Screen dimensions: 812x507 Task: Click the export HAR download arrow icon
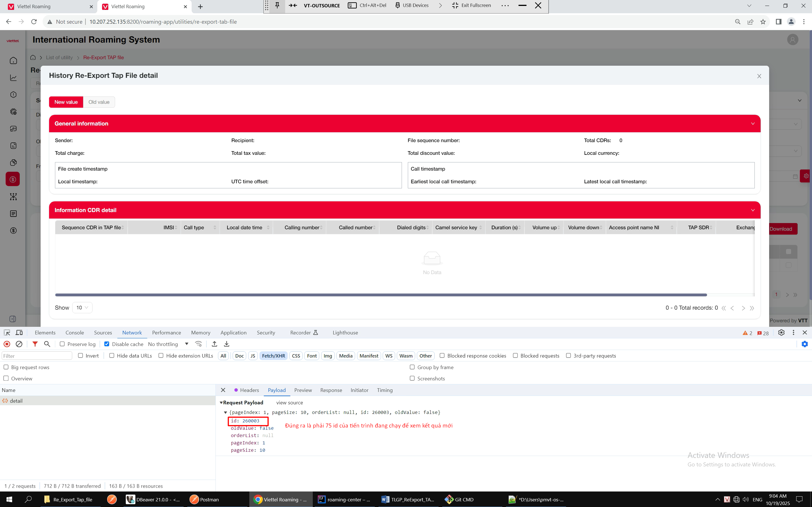(227, 344)
